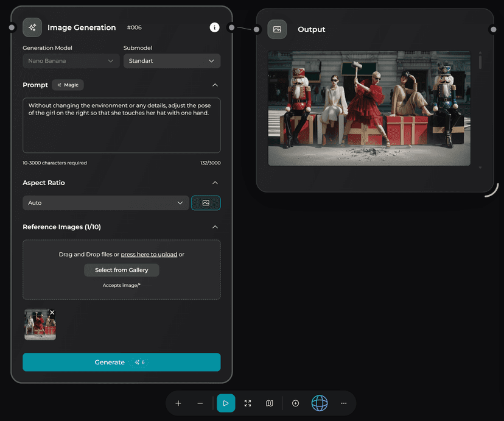Toggle the aspect ratio image-match button
The height and width of the screenshot is (421, 504).
tap(206, 203)
